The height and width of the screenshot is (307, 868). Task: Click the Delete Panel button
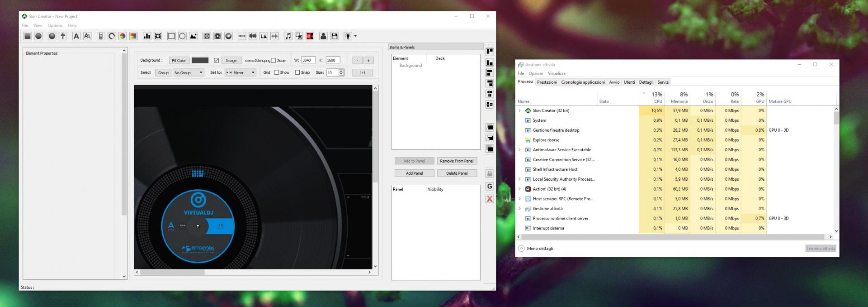pyautogui.click(x=457, y=173)
